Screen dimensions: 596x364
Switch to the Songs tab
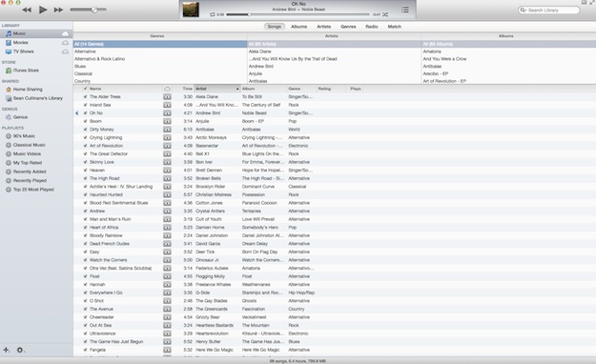tap(274, 27)
